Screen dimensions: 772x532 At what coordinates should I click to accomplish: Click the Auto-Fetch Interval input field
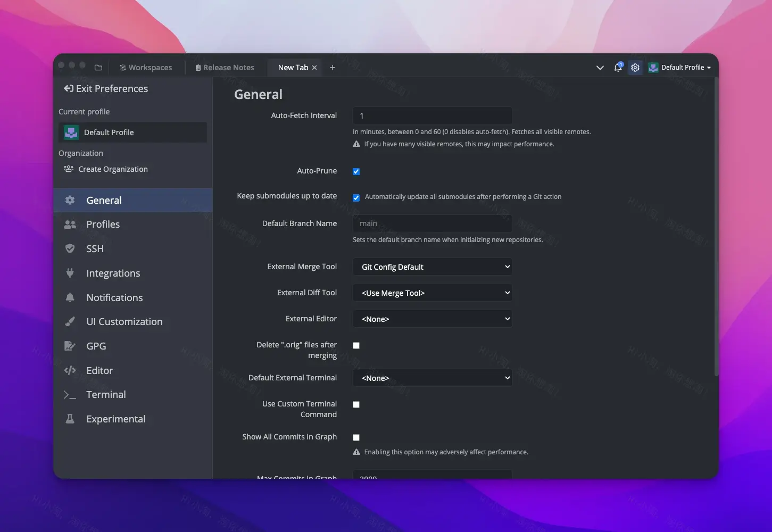[432, 115]
